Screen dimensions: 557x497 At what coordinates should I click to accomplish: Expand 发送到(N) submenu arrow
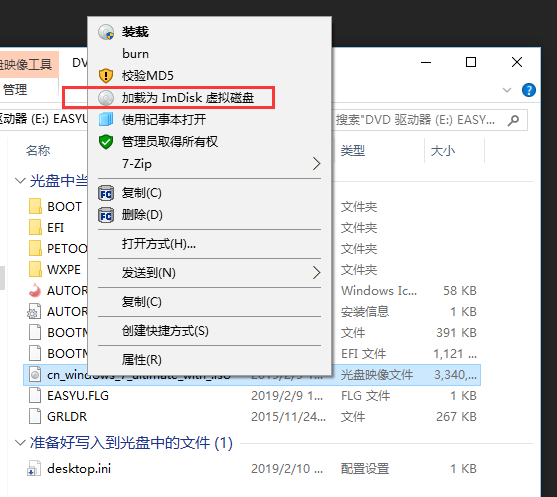coord(316,273)
